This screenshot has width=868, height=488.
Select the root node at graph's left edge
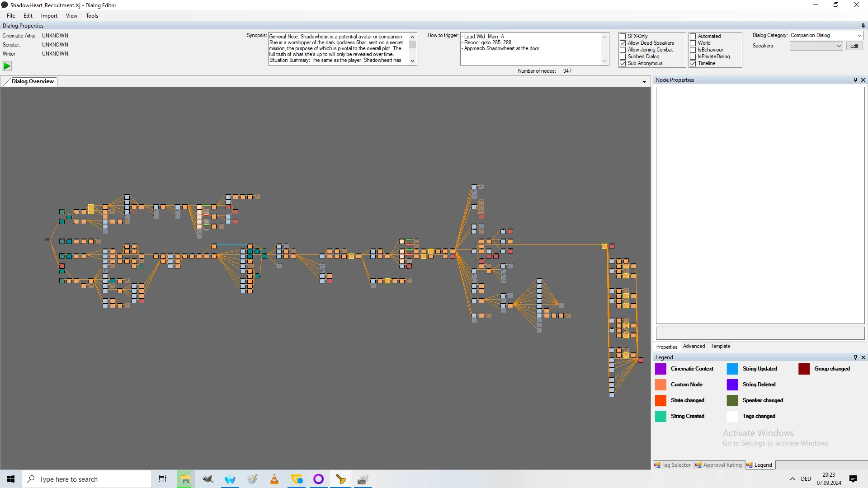(47, 239)
